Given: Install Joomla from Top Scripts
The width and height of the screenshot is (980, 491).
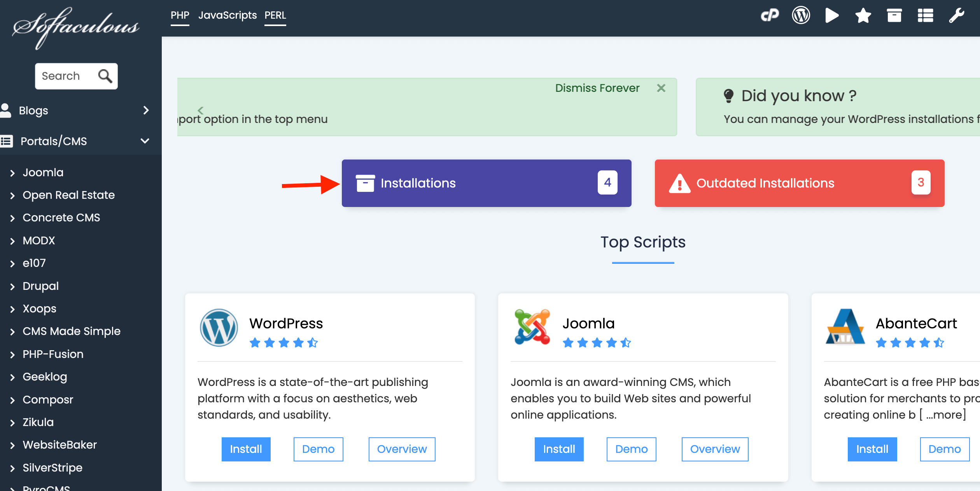Looking at the screenshot, I should [559, 449].
